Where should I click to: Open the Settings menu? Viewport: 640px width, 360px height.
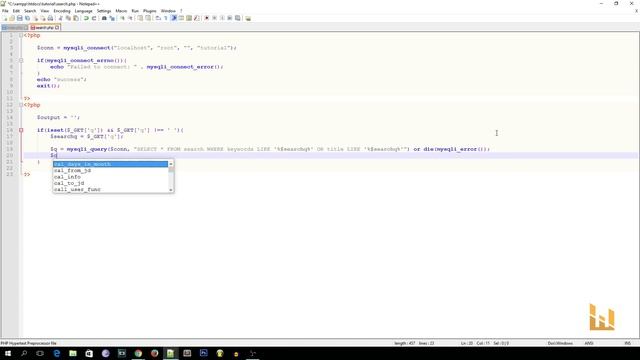pyautogui.click(x=104, y=11)
